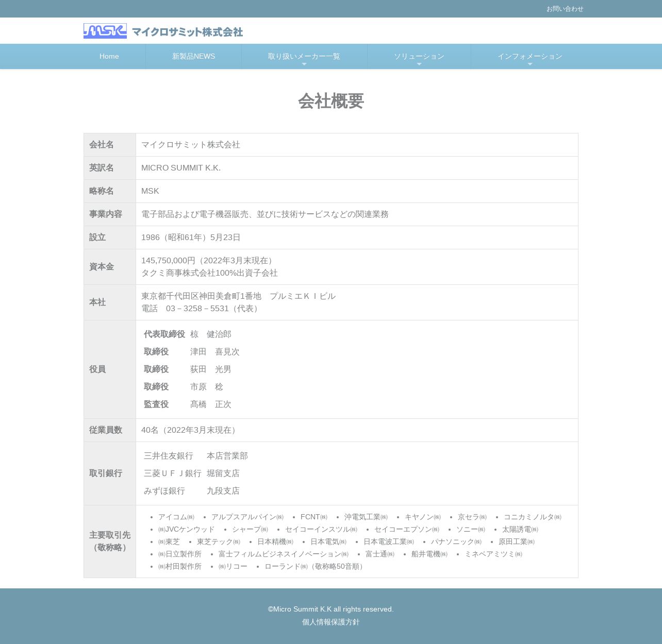Image resolution: width=662 pixels, height=644 pixels.
Task: Expand the arrow under インフォメーション
Action: tap(530, 64)
